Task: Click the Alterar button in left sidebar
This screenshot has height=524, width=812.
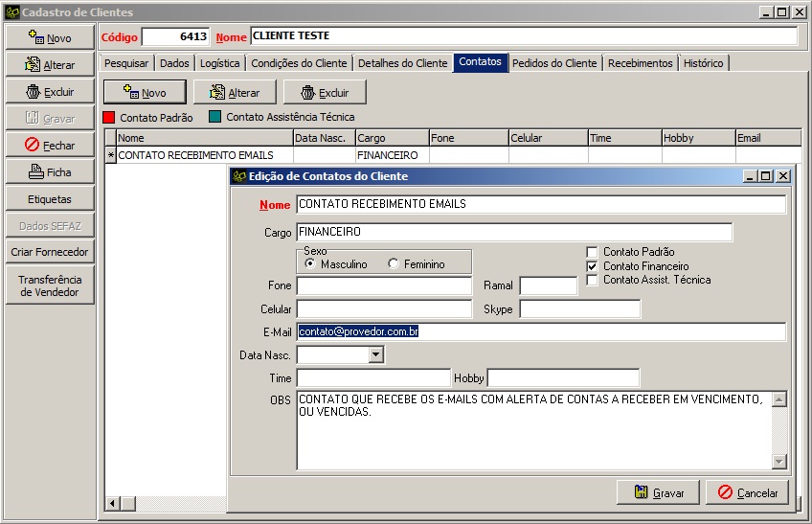Action: (x=49, y=65)
